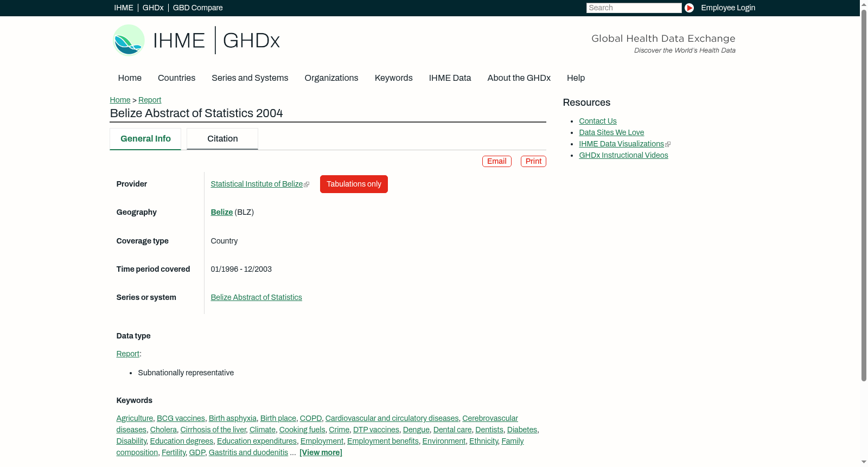Click the GHDx wordmark in header

point(251,41)
